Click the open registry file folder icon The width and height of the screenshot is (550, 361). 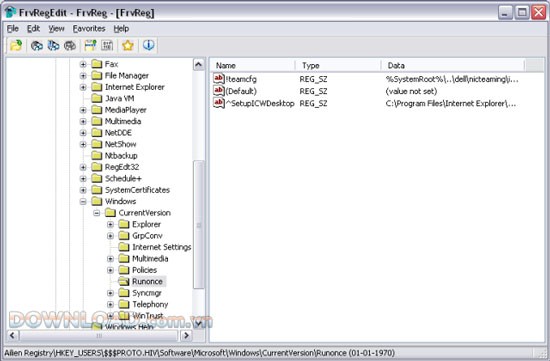point(16,45)
